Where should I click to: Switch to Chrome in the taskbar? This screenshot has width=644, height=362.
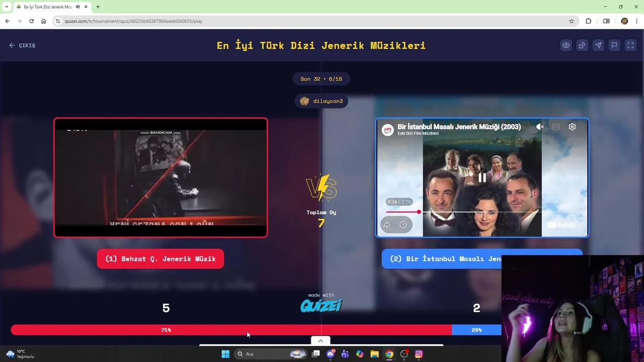389,354
